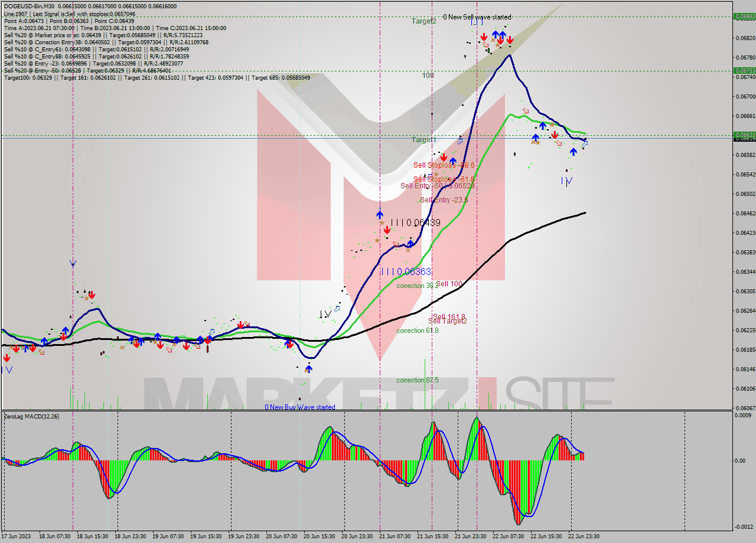Click the 'Sell Stoploss -61.8' label
Viewport: 756px width, 543px height.
[x=444, y=179]
